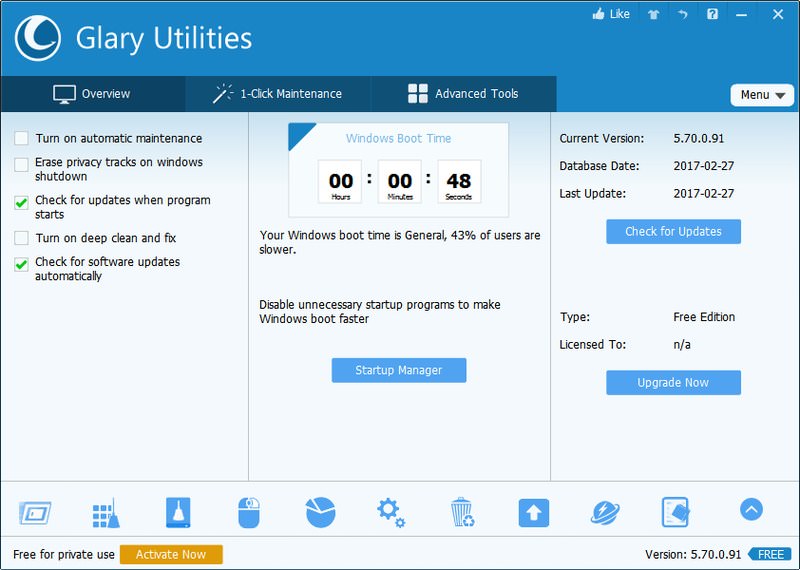Uncheck Check for updates when program starts

(21, 203)
